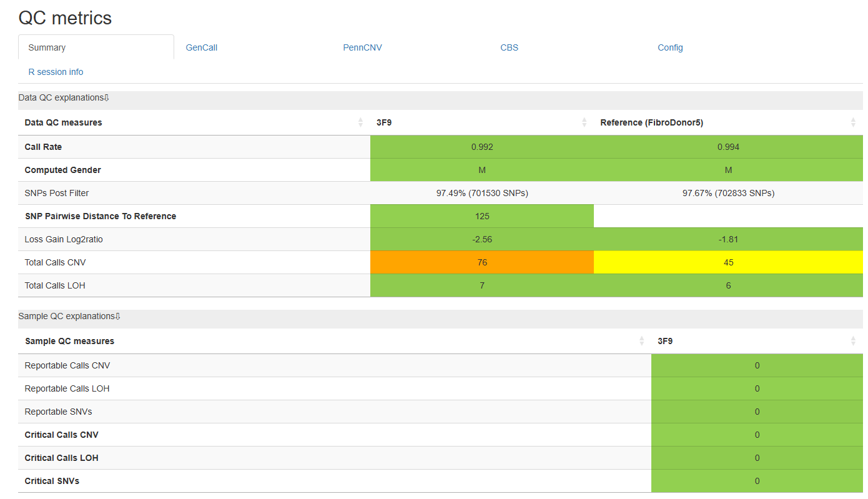
Task: Expand Data QC explanations section
Action: click(x=64, y=98)
